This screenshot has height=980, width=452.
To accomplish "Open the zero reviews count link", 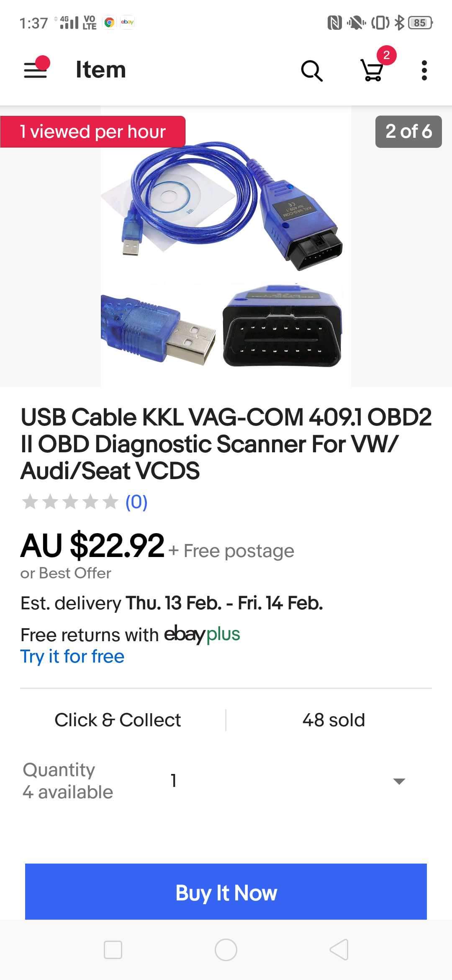I will pyautogui.click(x=136, y=502).
